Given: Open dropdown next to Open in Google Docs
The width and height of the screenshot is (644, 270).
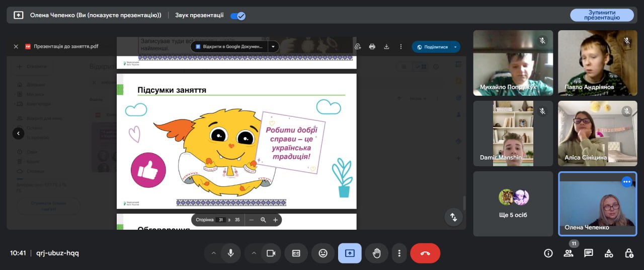Looking at the screenshot, I should (273, 46).
